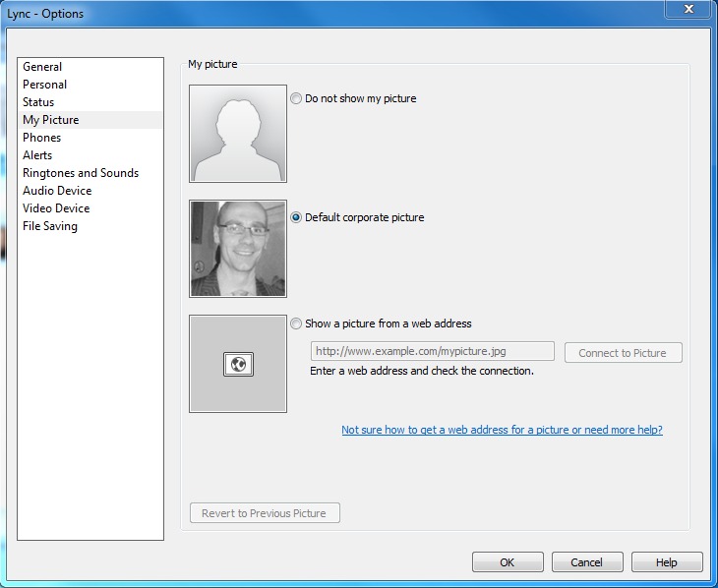Image resolution: width=718 pixels, height=588 pixels.
Task: Click the globe web picture icon
Action: 238,365
